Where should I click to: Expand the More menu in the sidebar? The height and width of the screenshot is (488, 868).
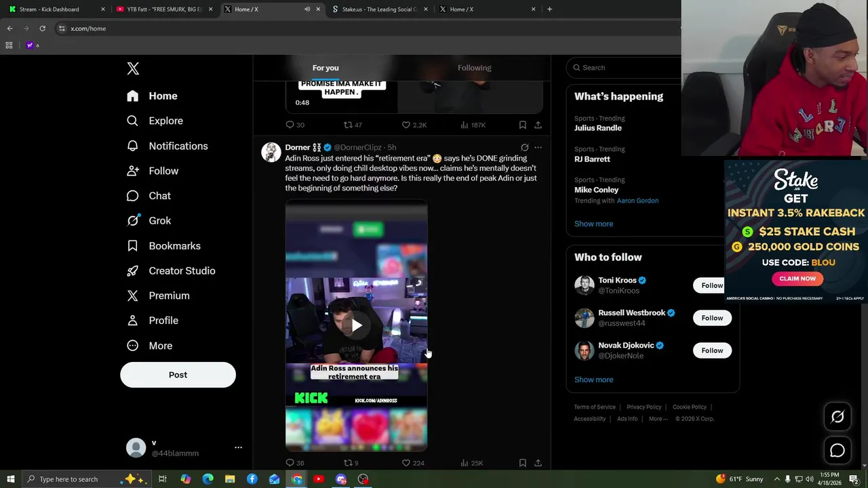click(x=149, y=346)
